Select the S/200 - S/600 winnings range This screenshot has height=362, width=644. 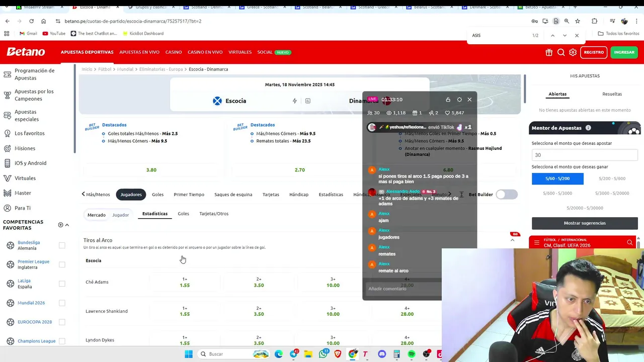click(x=612, y=178)
